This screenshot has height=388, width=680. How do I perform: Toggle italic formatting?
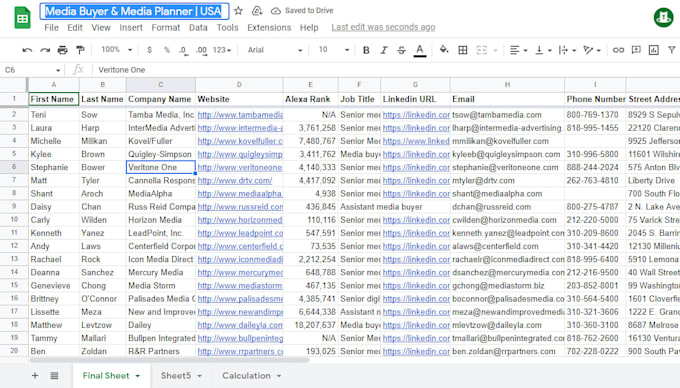384,50
